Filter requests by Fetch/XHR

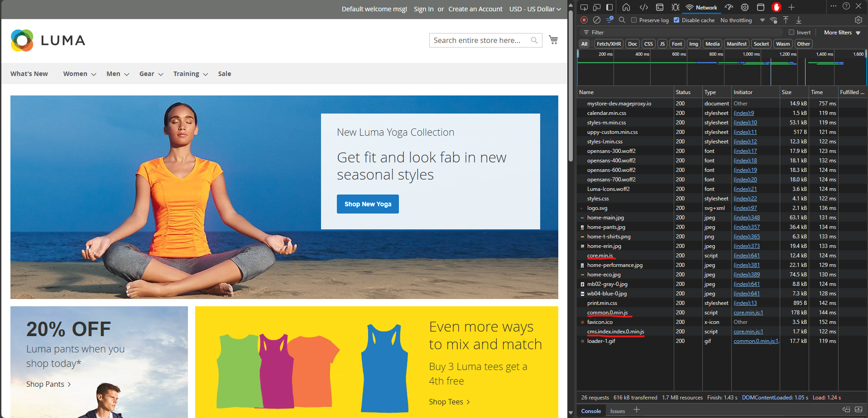click(x=609, y=44)
